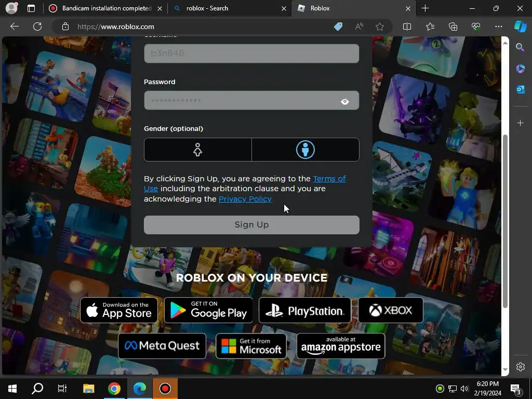Open Edge Settings and more menu
This screenshot has height=399, width=532.
(x=498, y=26)
